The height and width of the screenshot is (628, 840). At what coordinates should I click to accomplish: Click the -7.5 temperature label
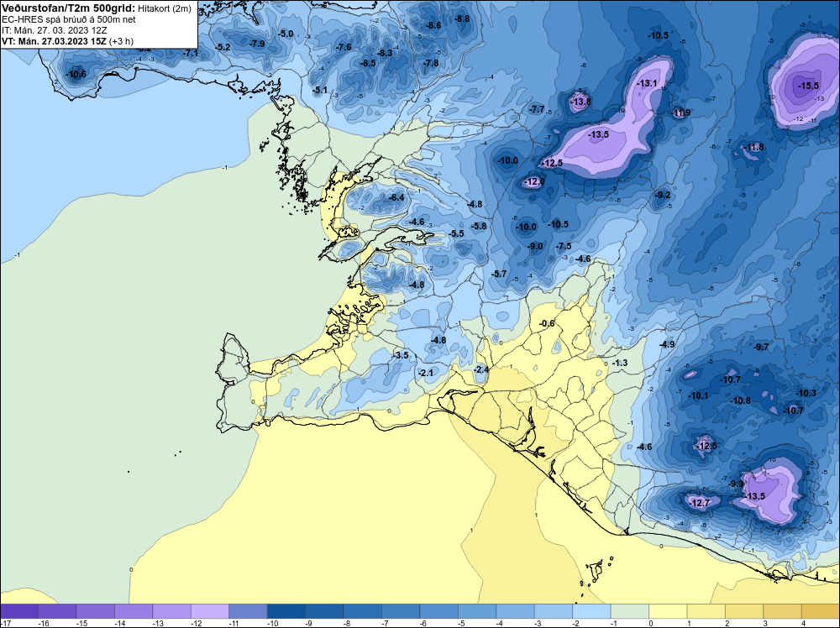[x=564, y=246]
